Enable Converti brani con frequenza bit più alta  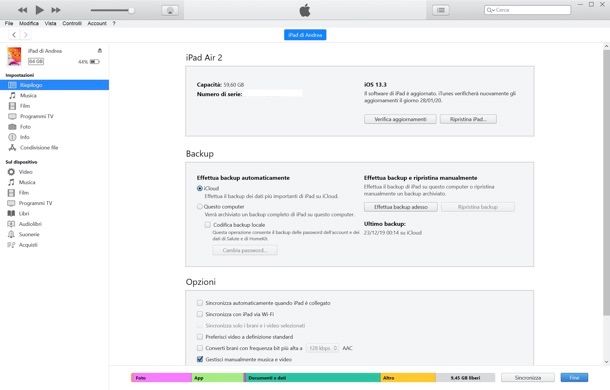(x=200, y=348)
